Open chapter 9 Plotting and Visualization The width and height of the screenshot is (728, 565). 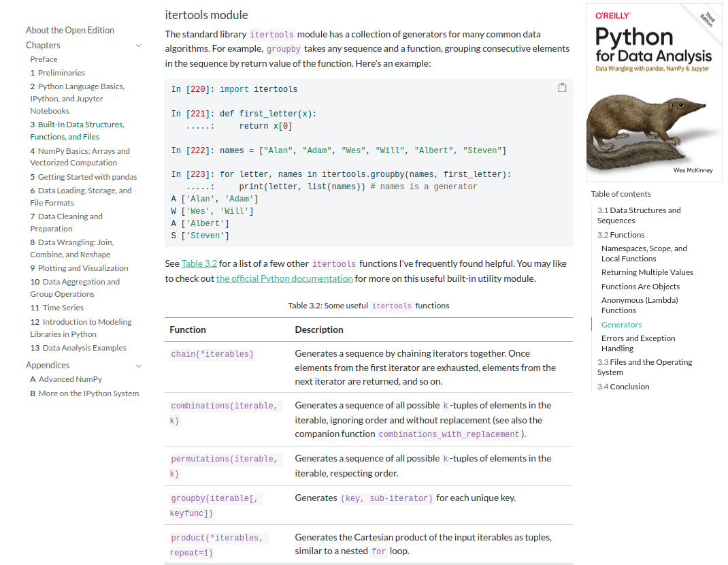click(79, 268)
